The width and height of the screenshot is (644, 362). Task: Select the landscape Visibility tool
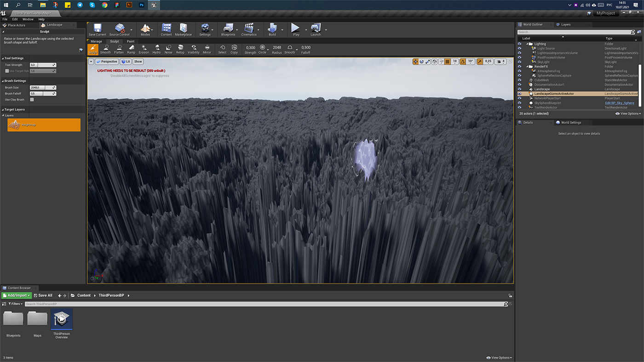[194, 49]
